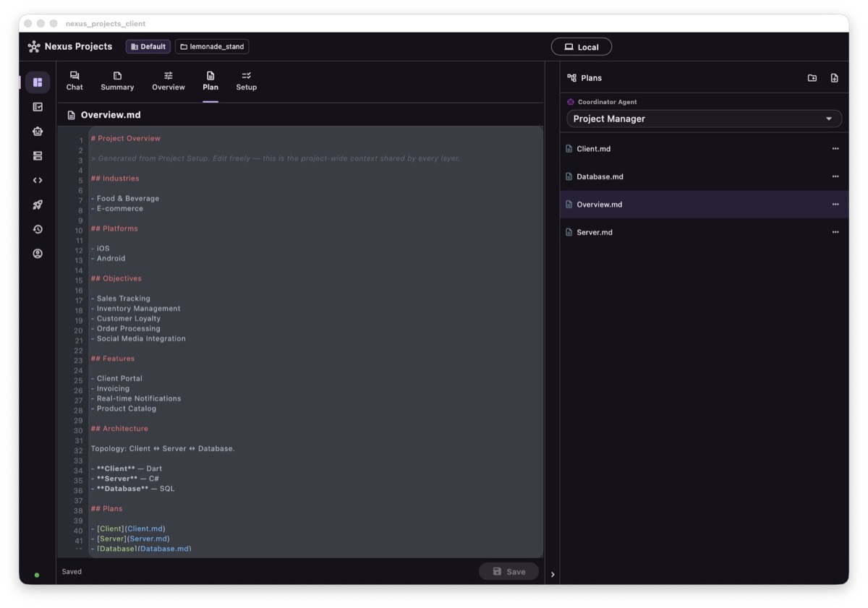Open the history clock sidebar icon
This screenshot has height=608, width=868.
(x=38, y=229)
